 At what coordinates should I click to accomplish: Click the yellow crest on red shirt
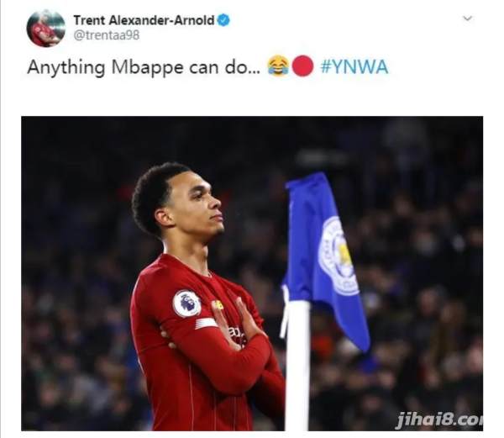point(218,305)
